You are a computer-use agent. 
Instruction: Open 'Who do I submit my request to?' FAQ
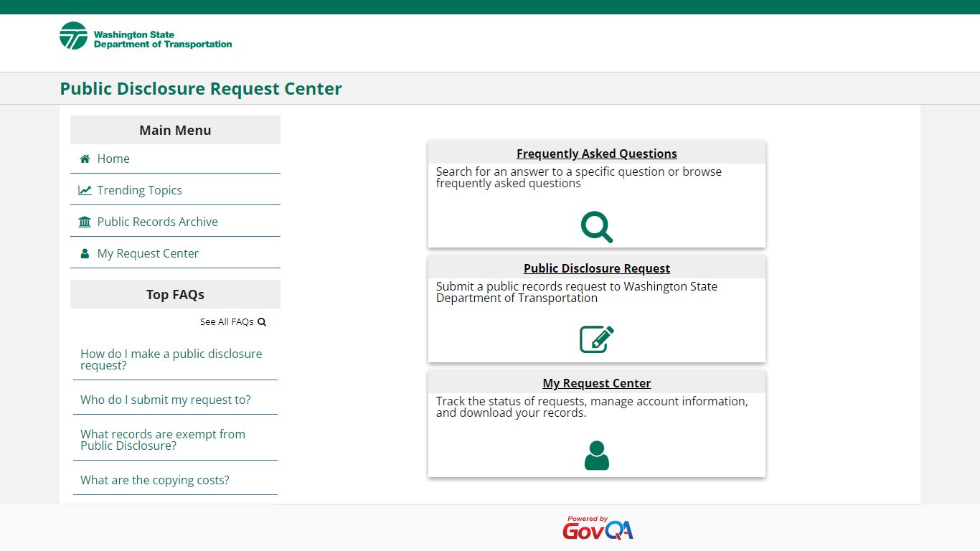175,400
